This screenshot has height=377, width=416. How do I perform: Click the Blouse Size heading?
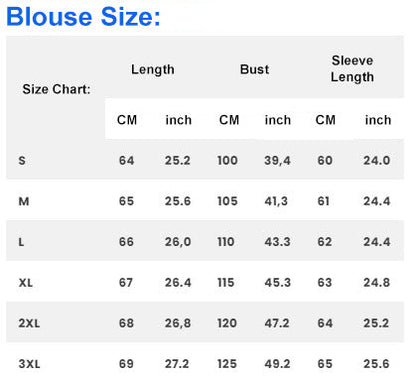point(83,17)
